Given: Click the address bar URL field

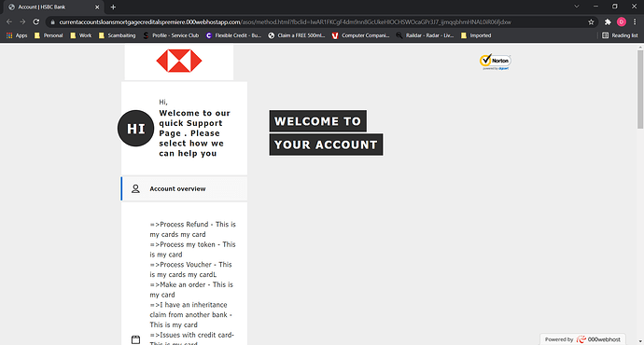Looking at the screenshot, I should pyautogui.click(x=320, y=22).
